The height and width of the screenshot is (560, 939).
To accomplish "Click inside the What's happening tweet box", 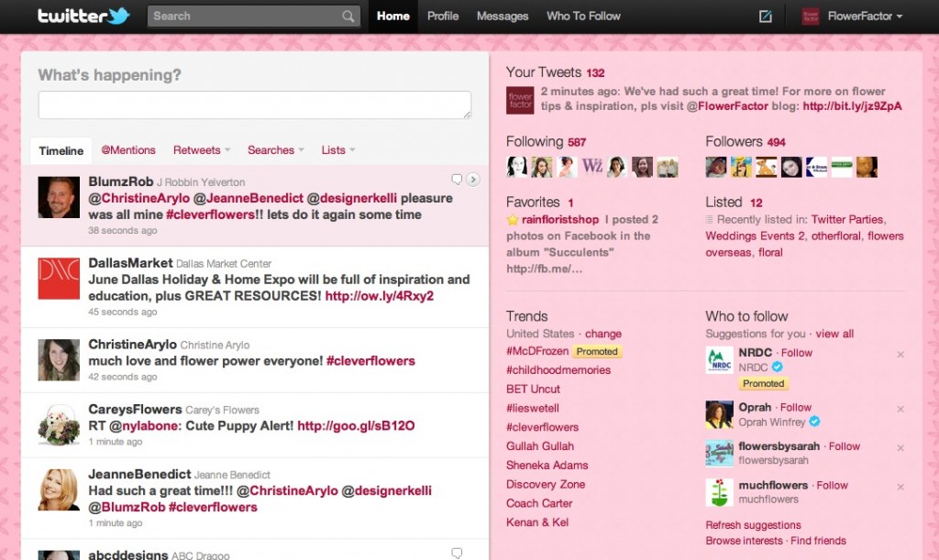I will coord(255,105).
